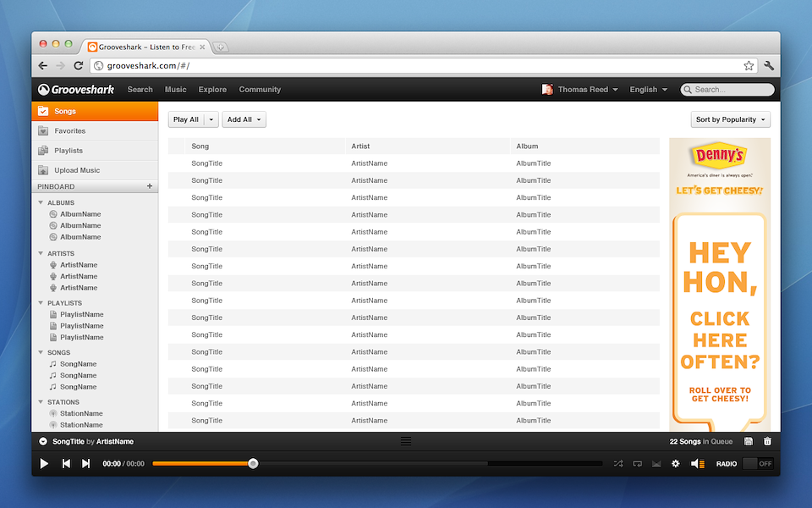Open the Thomas Reed account menu
Image resolution: width=812 pixels, height=508 pixels.
point(580,90)
